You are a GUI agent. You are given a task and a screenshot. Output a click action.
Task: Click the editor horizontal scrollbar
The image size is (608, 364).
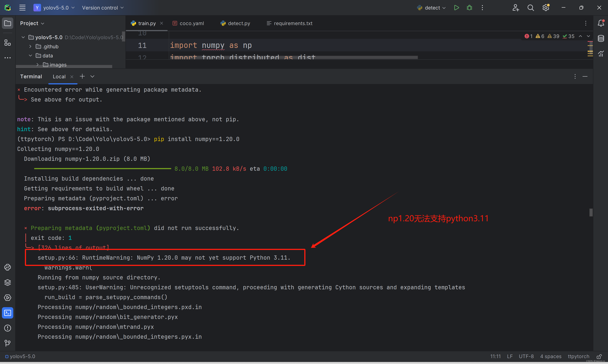tap(294, 57)
